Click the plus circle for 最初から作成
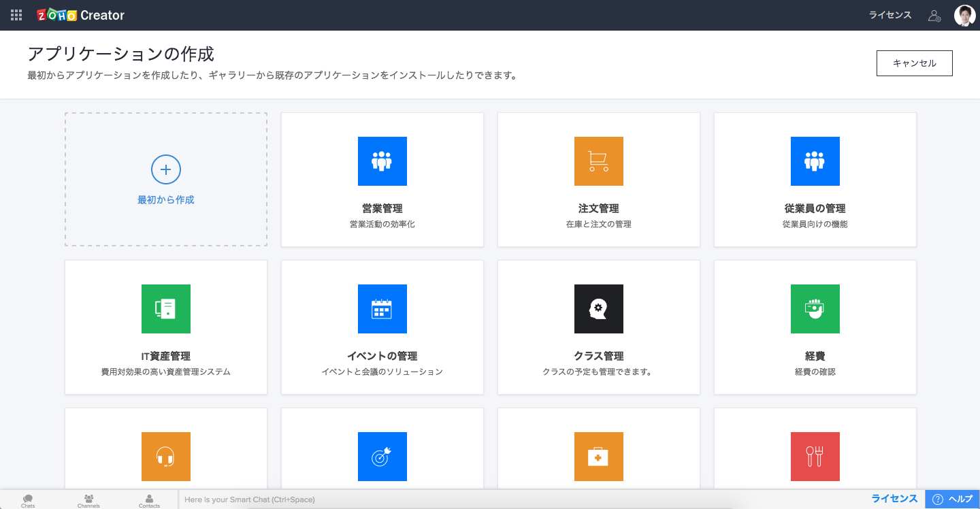Screen dimensions: 980x509 [166, 169]
